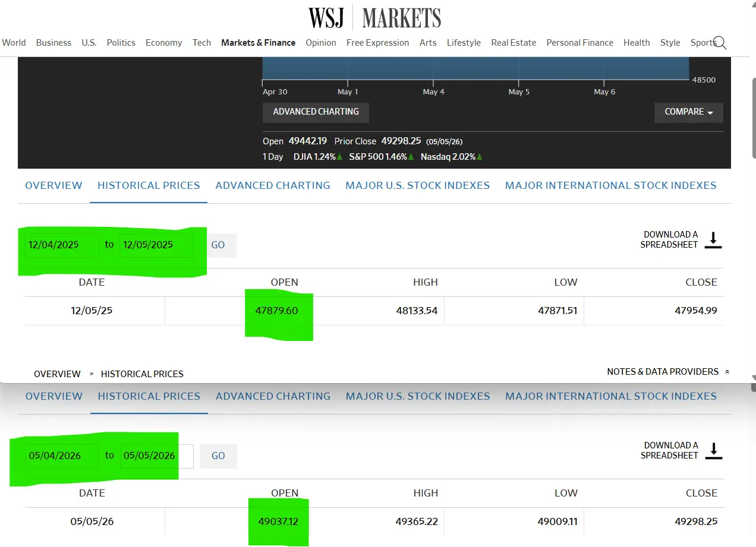Switch to upper Advanced Charting tab
Viewport: 756px width, 547px height.
(273, 185)
